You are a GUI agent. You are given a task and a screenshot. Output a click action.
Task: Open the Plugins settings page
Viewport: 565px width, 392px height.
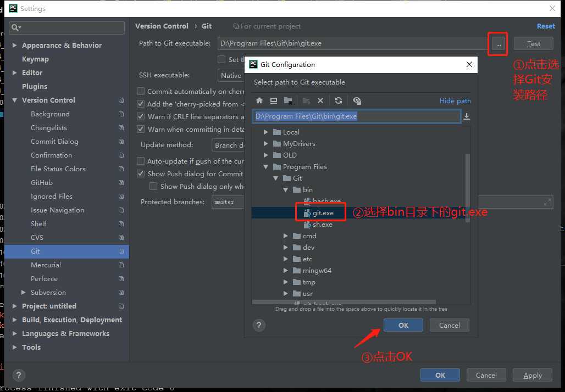[x=35, y=86]
